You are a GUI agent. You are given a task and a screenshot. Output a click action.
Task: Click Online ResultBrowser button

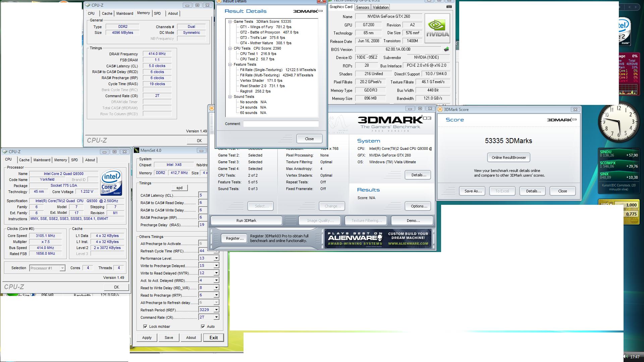(508, 158)
